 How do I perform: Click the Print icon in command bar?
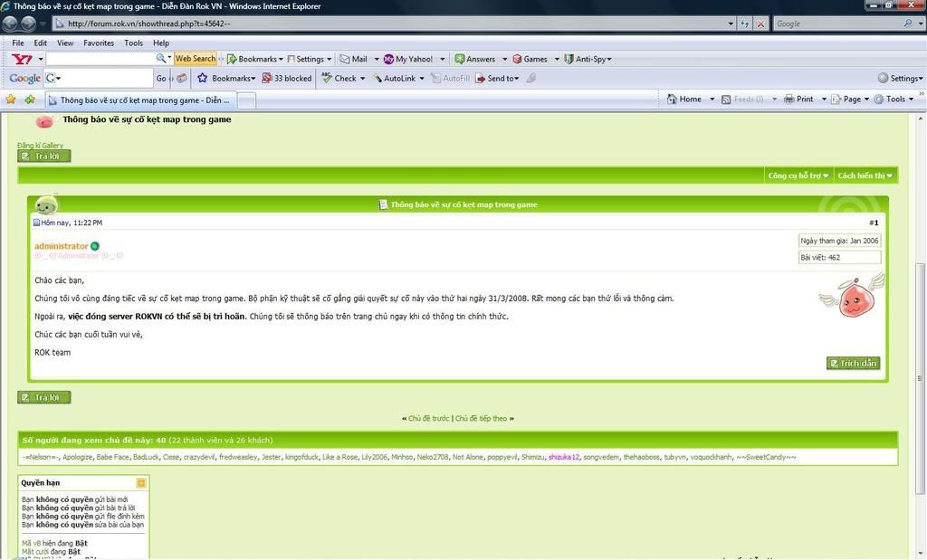click(798, 100)
